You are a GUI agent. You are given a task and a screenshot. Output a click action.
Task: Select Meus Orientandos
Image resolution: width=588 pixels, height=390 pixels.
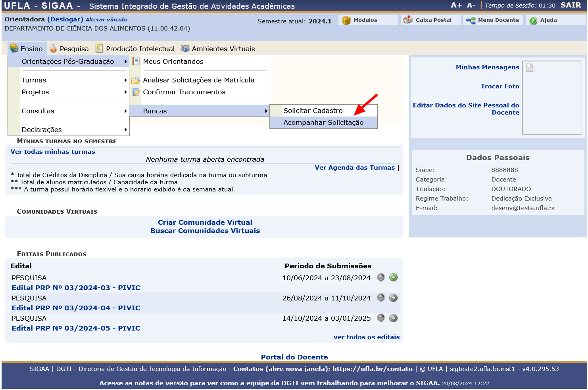tap(200, 61)
